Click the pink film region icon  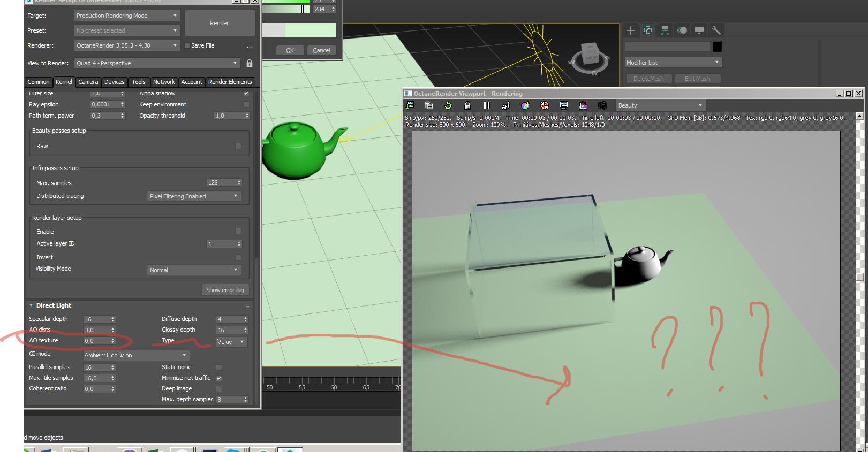click(x=583, y=105)
